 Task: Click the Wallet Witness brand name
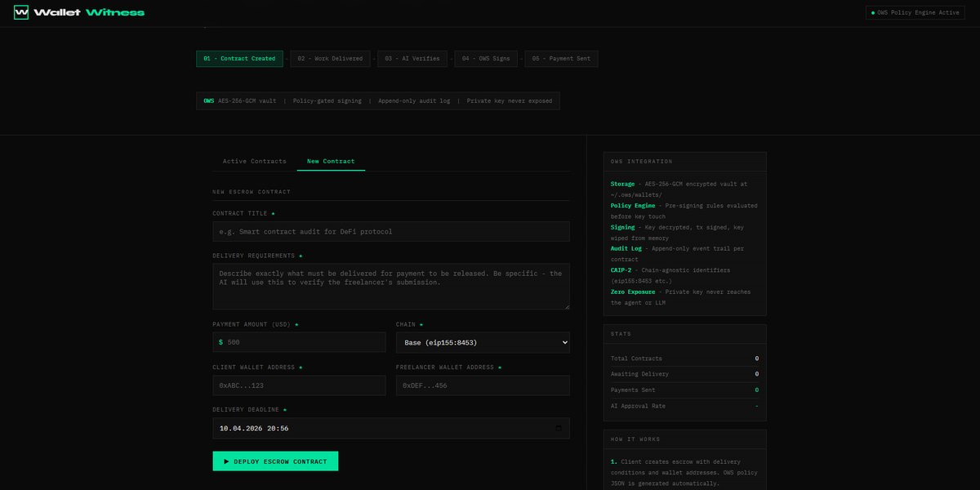[90, 13]
